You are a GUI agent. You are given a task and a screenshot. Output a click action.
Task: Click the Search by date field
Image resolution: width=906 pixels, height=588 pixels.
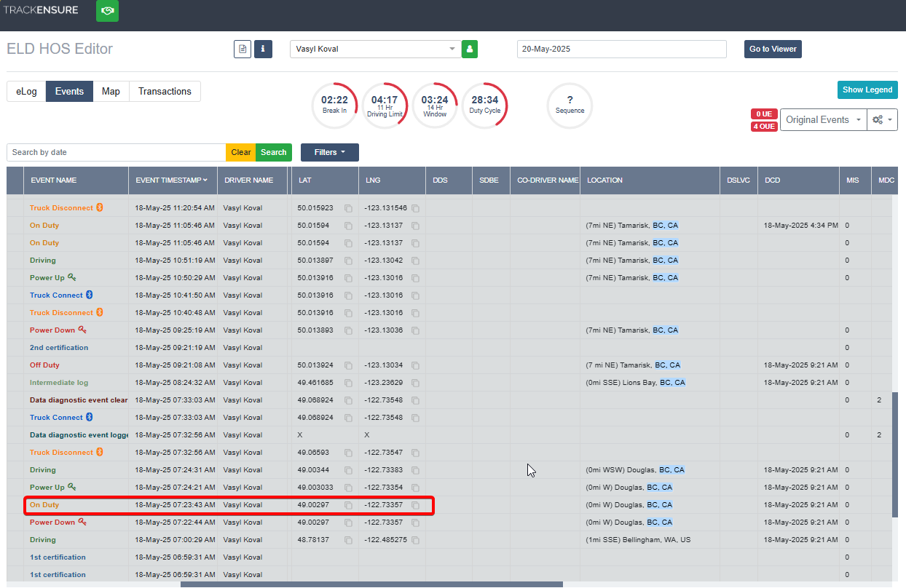pos(117,152)
